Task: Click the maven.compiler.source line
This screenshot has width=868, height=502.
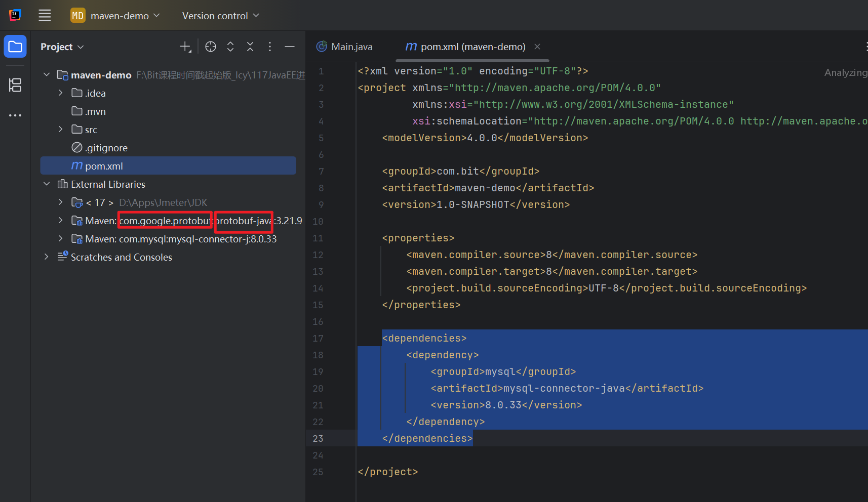Action: (x=552, y=255)
